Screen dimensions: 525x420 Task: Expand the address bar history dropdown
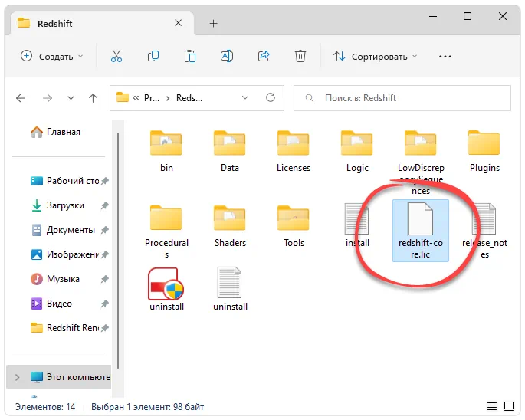(245, 98)
